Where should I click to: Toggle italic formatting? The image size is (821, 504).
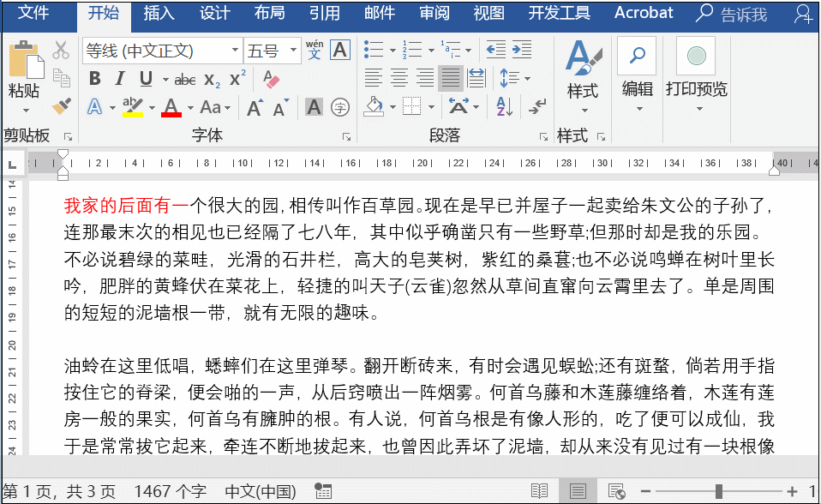click(x=119, y=79)
